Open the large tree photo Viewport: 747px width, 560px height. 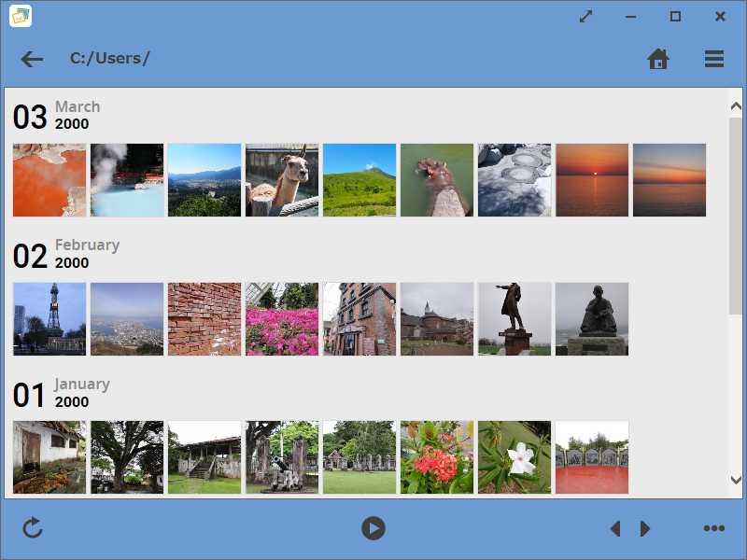127,457
